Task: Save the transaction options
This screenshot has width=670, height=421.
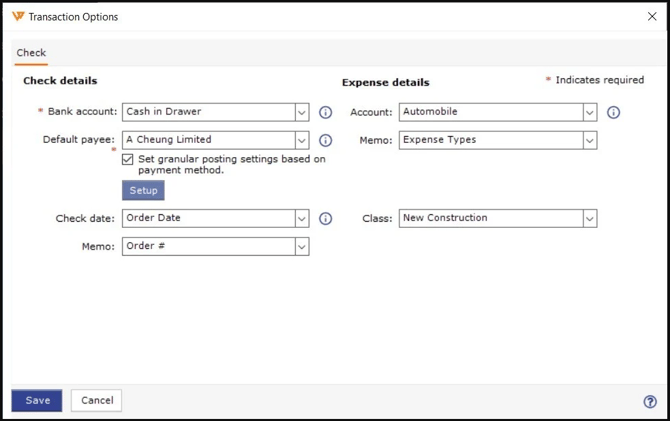Action: pyautogui.click(x=37, y=400)
